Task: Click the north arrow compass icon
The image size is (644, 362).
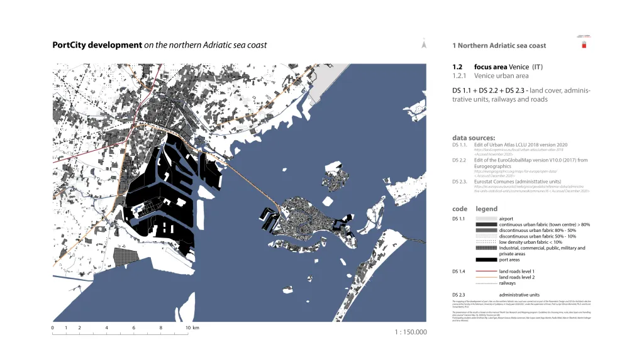Action: click(x=425, y=45)
